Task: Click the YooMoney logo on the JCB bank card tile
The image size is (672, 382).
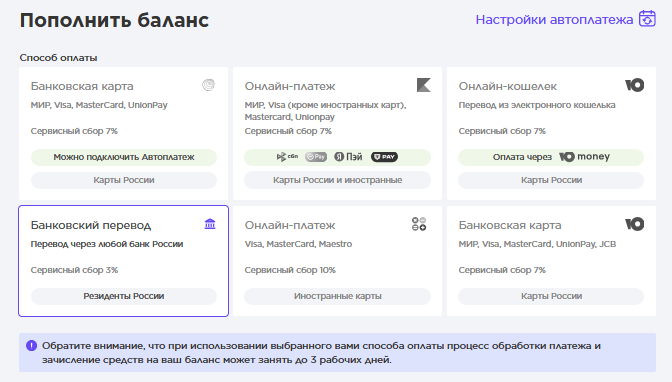Action: (x=634, y=224)
